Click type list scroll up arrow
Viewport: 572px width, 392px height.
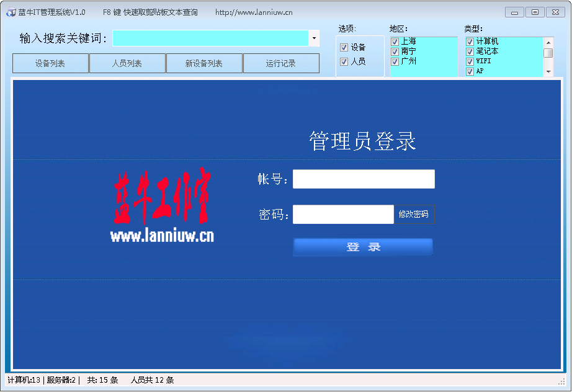(x=548, y=42)
